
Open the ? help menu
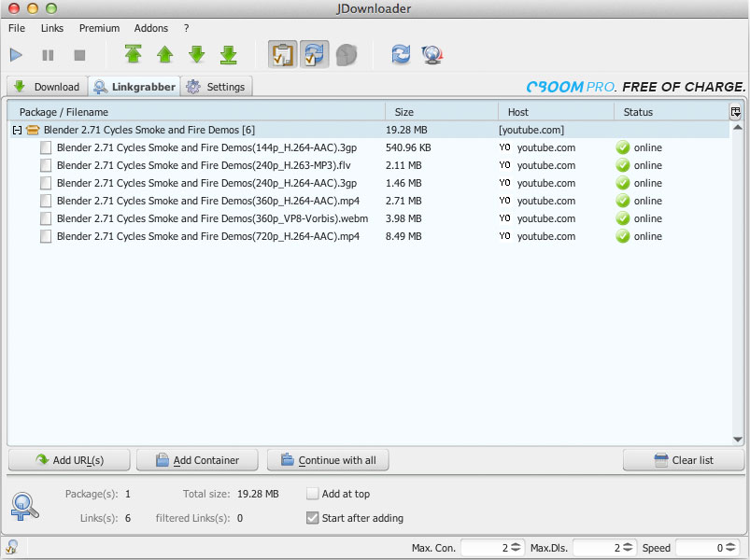(x=187, y=28)
